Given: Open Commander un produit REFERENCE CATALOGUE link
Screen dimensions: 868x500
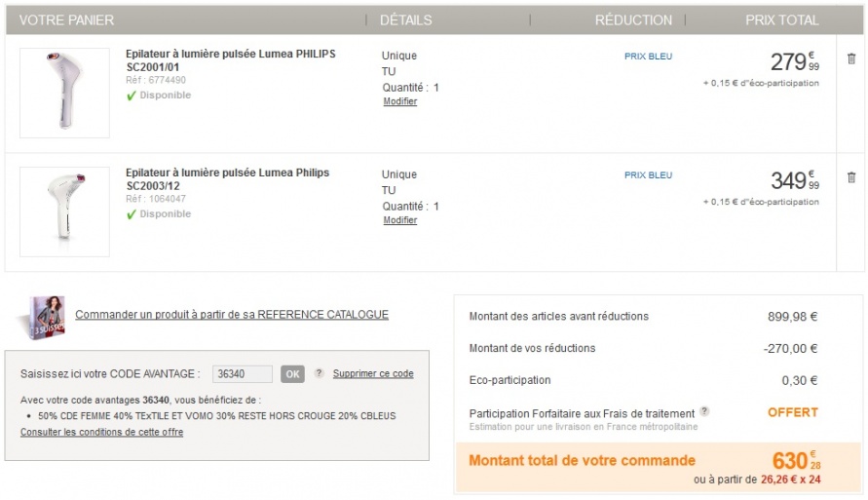Looking at the screenshot, I should point(232,314).
